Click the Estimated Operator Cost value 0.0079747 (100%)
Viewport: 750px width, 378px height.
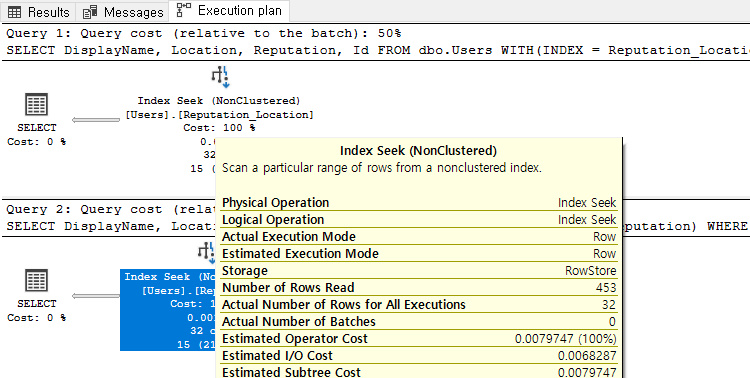(565, 339)
